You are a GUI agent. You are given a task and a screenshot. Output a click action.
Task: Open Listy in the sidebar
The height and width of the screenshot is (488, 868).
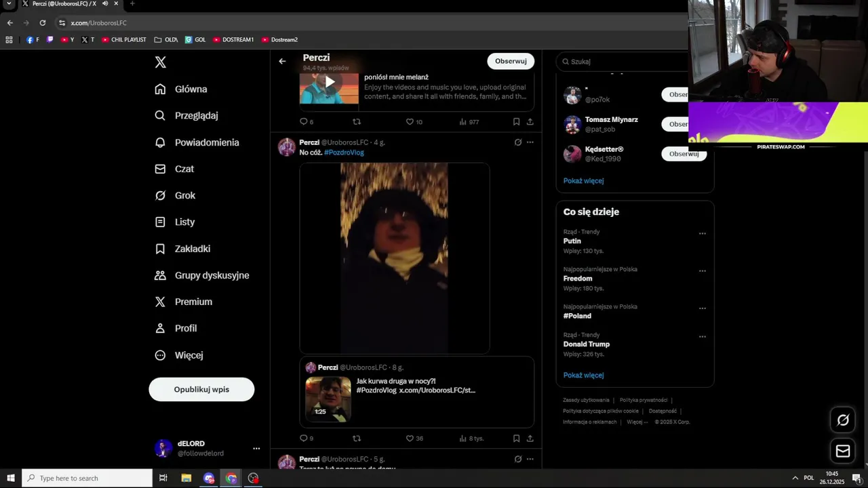pos(175,222)
